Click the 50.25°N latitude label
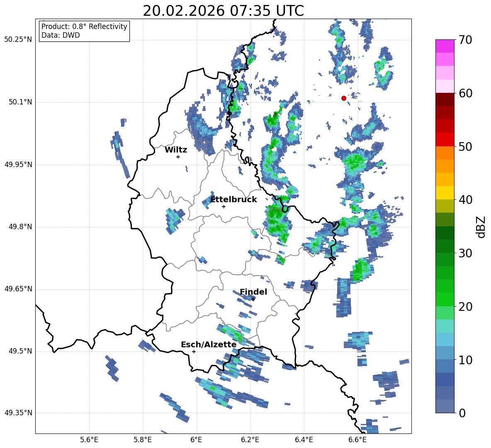Screen dimensions: 491x448 (18, 40)
